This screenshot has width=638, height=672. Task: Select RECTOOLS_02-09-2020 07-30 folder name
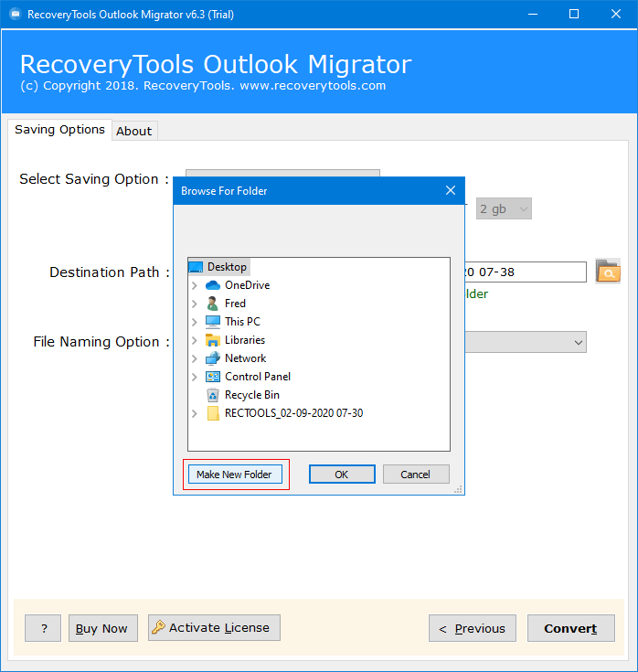coord(294,413)
